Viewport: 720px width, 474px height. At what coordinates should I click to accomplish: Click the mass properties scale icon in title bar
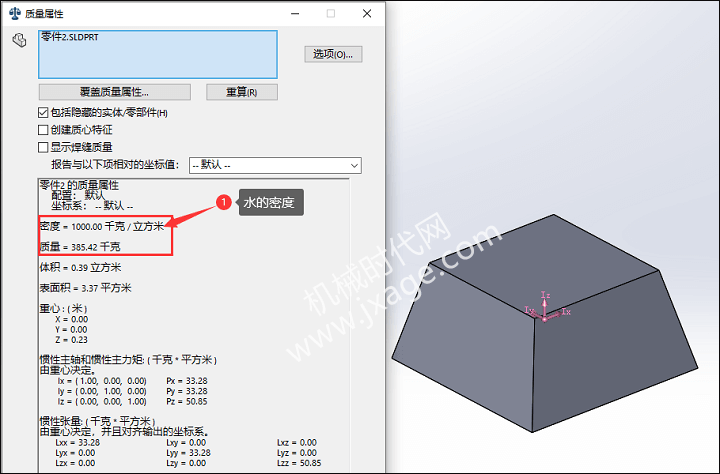15,13
